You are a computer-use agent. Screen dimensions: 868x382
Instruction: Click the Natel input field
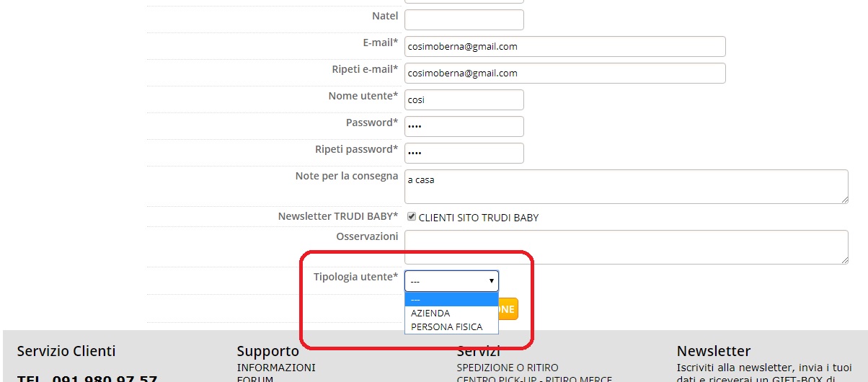click(464, 19)
